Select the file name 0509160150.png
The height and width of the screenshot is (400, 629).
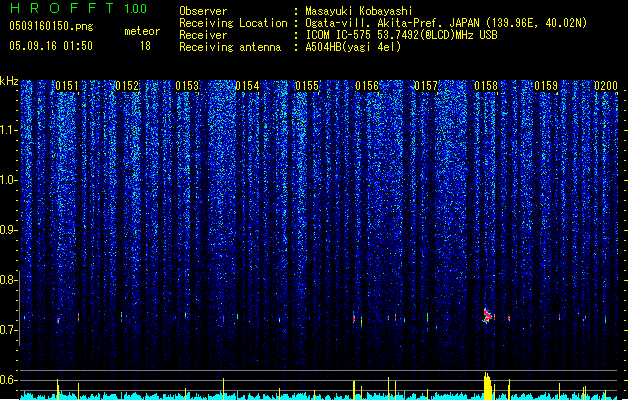(51, 26)
